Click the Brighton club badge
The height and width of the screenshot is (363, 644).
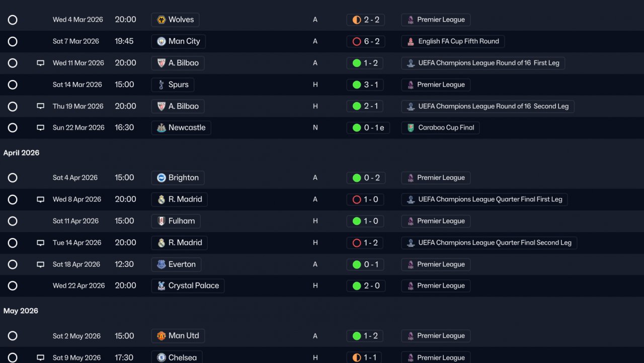[x=162, y=178]
